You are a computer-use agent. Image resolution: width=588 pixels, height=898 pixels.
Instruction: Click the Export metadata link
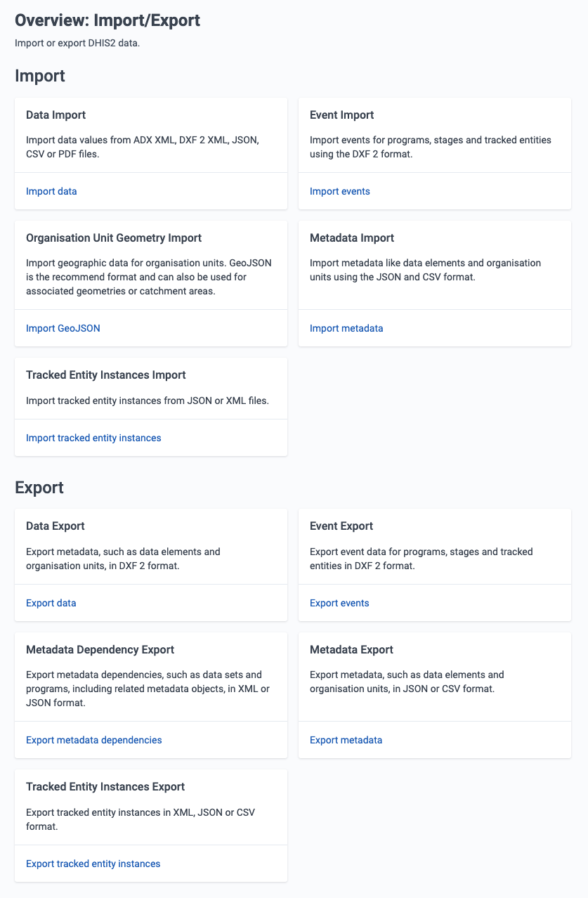(346, 740)
